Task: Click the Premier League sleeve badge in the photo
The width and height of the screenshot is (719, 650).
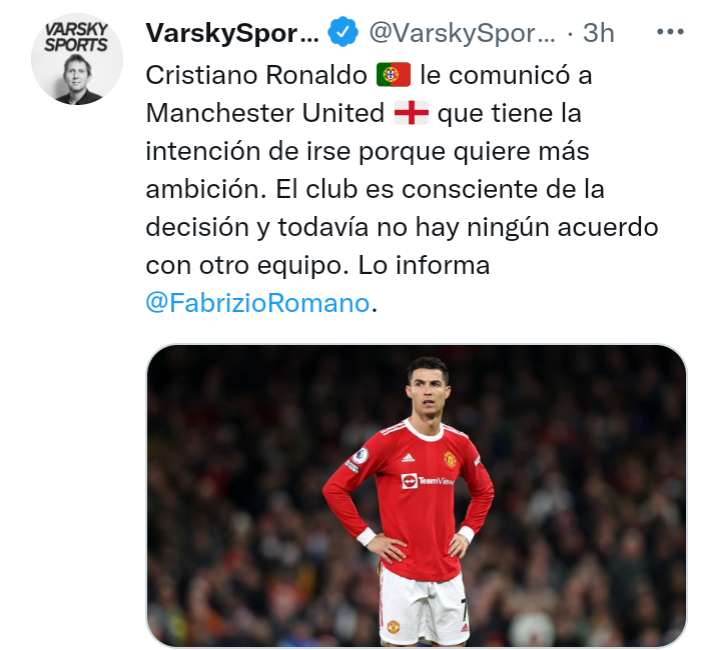Action: [360, 455]
